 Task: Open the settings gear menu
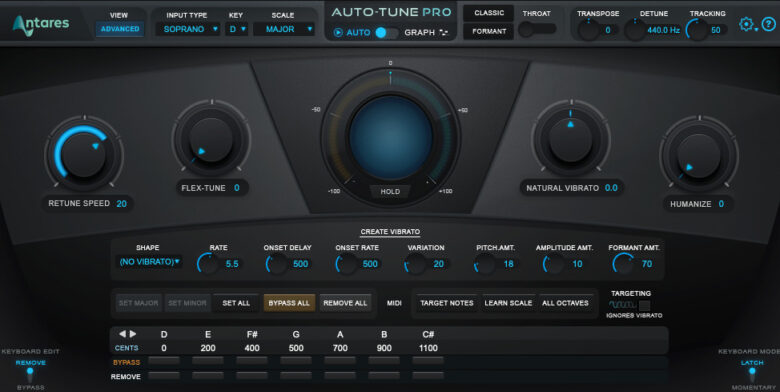coord(746,24)
